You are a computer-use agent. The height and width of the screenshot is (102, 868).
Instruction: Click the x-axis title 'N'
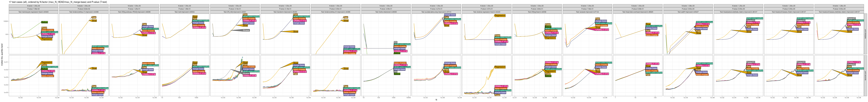(x=436, y=100)
